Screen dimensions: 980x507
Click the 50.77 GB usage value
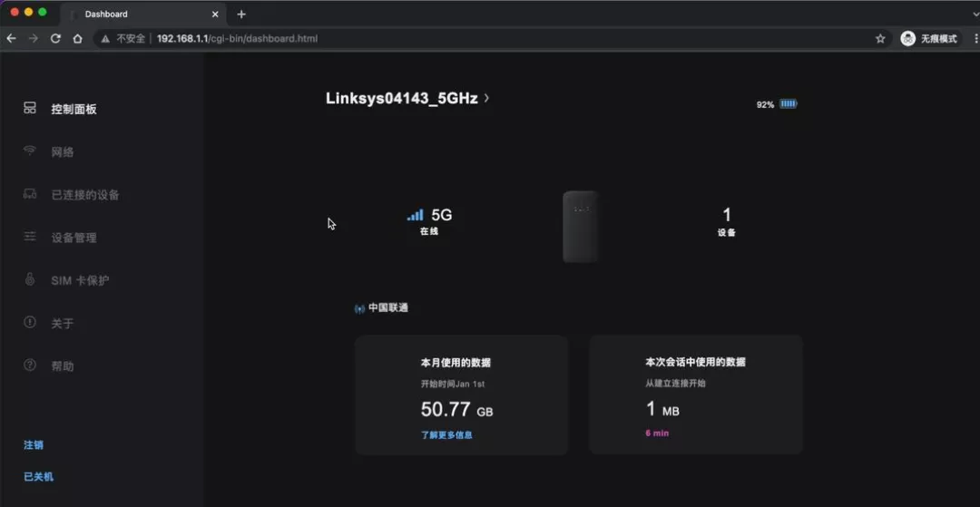coord(456,410)
